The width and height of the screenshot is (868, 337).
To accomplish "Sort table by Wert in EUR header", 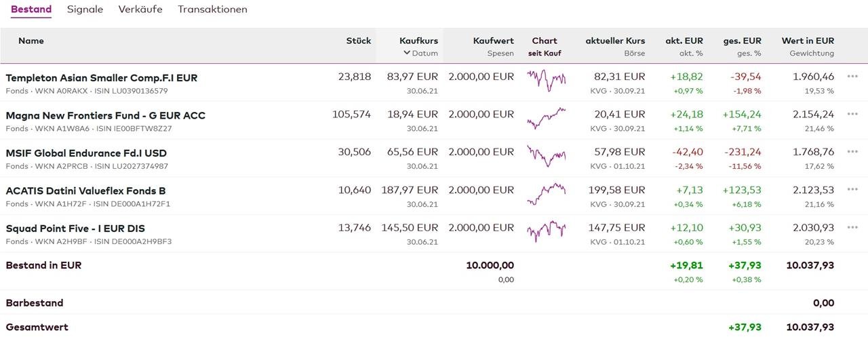I will [808, 41].
